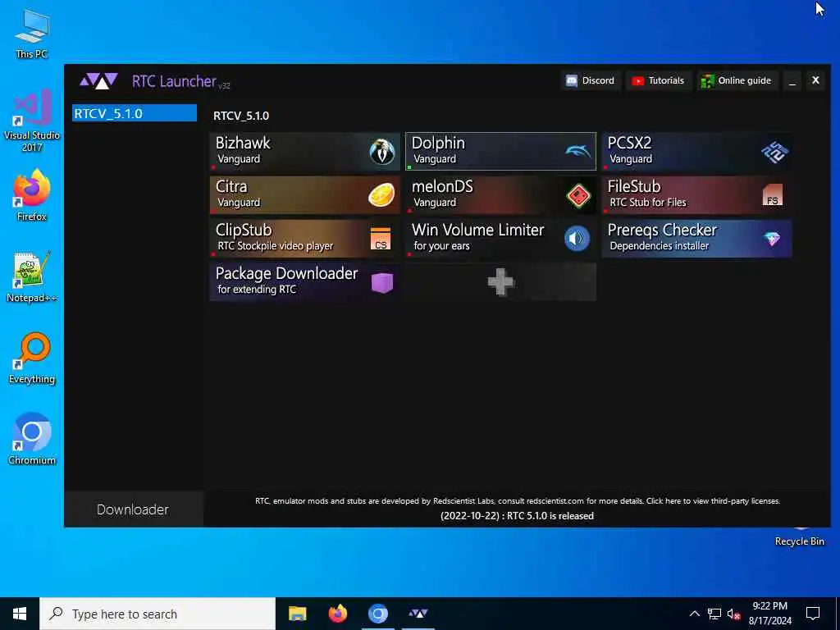
Task: Open the Dolphin Vanguard tile
Action: click(500, 151)
